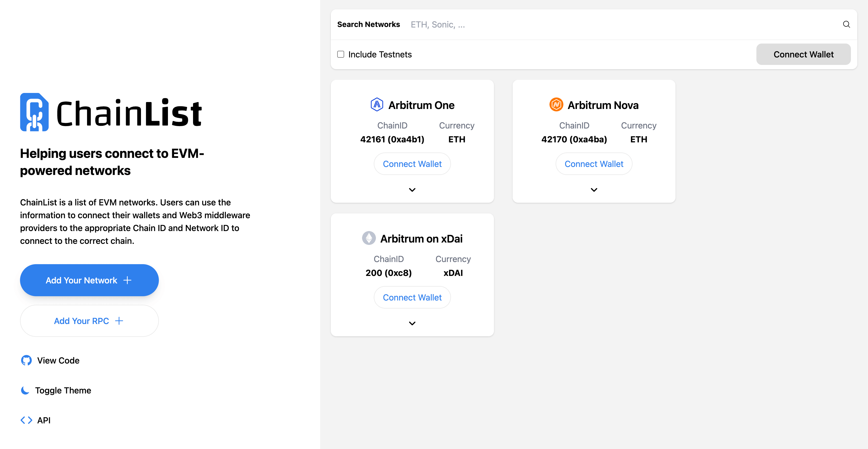Viewport: 868px width, 449px height.
Task: Click the gray Connect Wallet button
Action: click(x=803, y=54)
